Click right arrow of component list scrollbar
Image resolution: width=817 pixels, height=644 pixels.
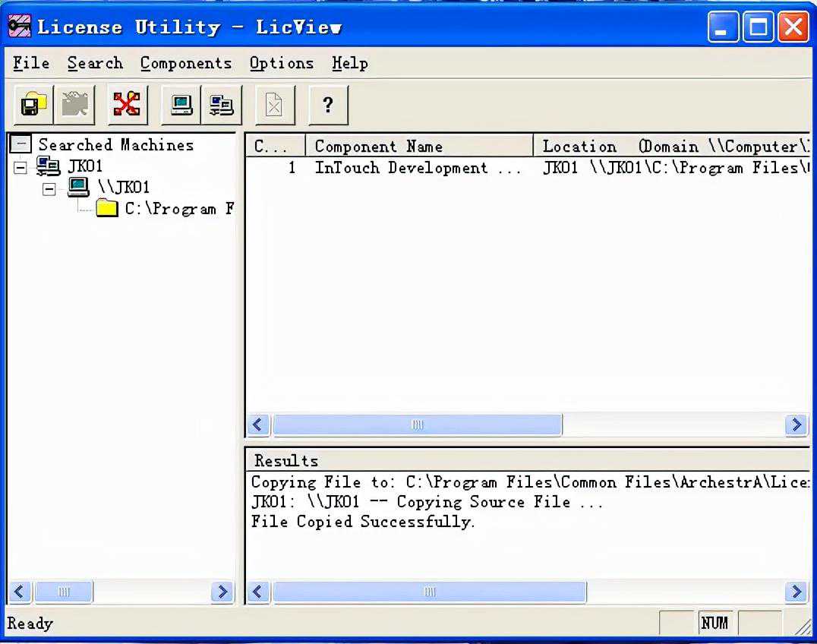[796, 425]
